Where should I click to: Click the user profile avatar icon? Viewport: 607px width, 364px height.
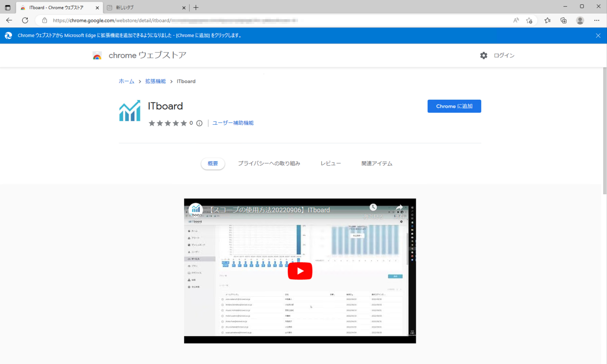[580, 20]
